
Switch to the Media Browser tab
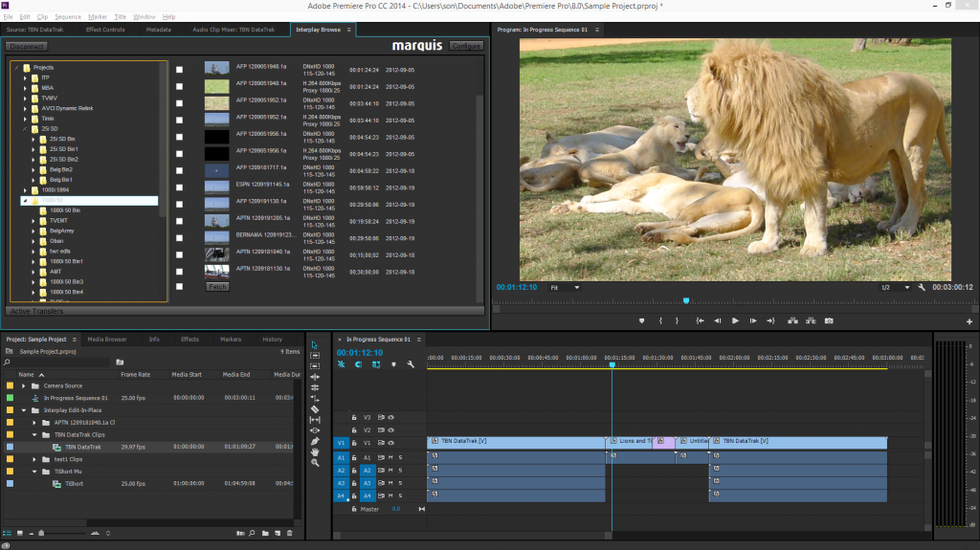(106, 339)
